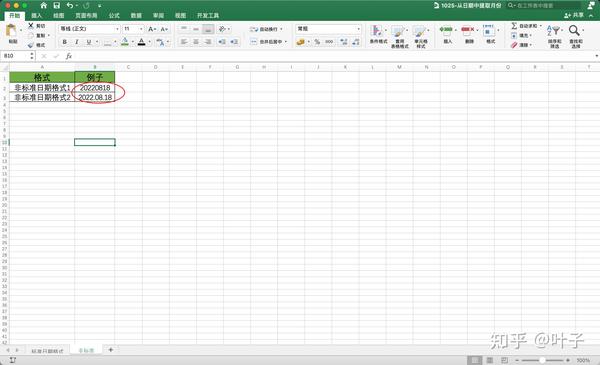This screenshot has width=600, height=365.
Task: Click the Copy icon
Action: pos(31,35)
